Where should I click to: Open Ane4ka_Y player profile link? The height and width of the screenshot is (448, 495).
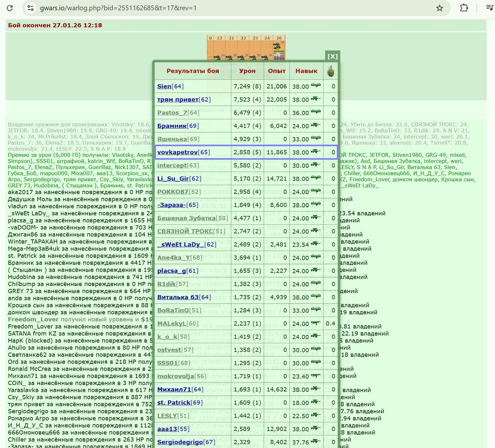click(x=173, y=257)
